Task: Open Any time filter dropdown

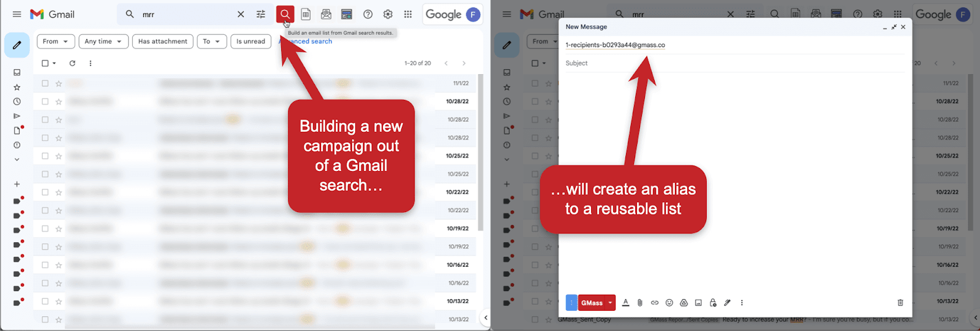Action: [104, 42]
